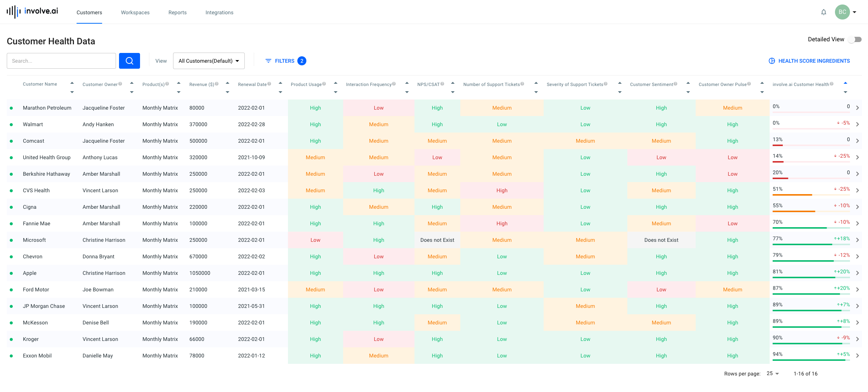
Task: Sort Product Usage descending arrow
Action: click(x=336, y=92)
